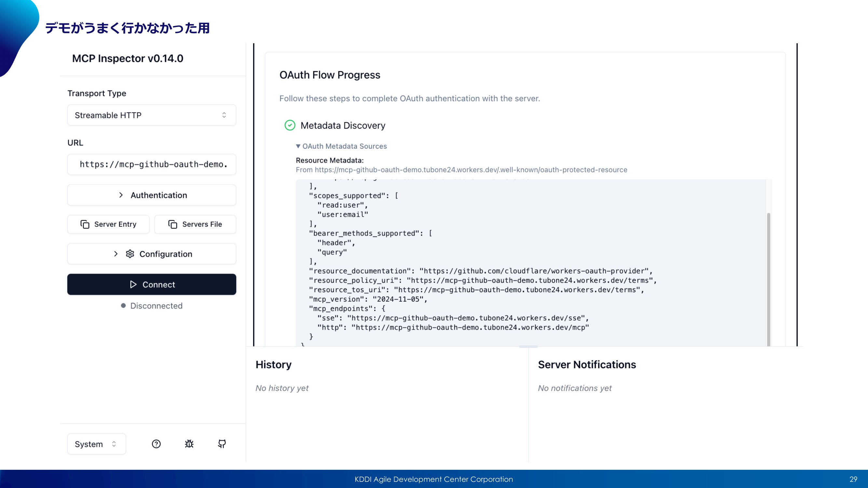Collapse the OAuth Metadata Sources disclosure
868x488 pixels.
341,146
